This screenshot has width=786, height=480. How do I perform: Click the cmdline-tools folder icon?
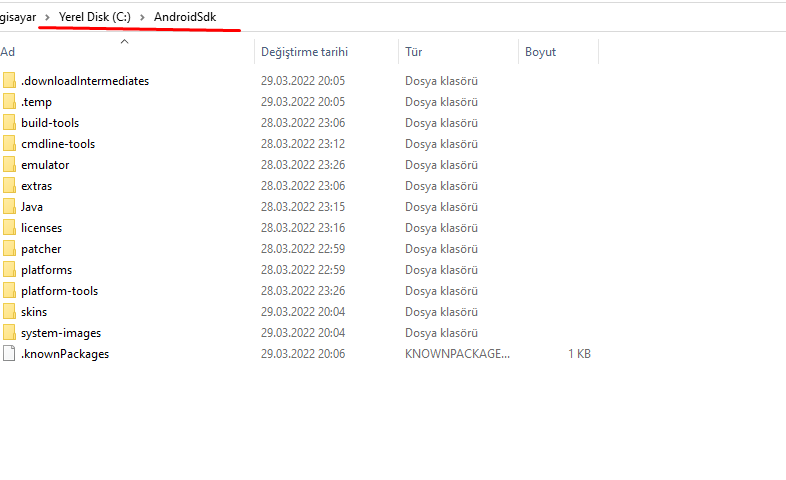pos(9,143)
